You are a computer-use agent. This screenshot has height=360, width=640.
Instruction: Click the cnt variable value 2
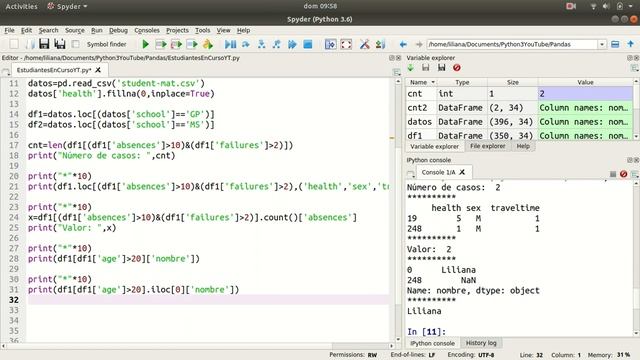pyautogui.click(x=585, y=94)
